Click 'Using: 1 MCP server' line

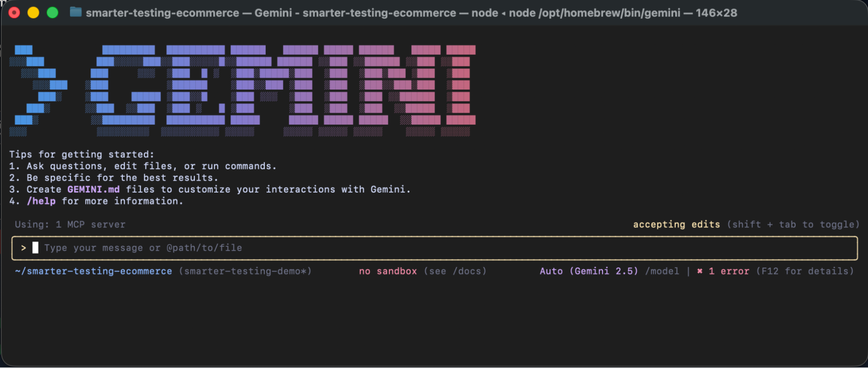click(70, 225)
